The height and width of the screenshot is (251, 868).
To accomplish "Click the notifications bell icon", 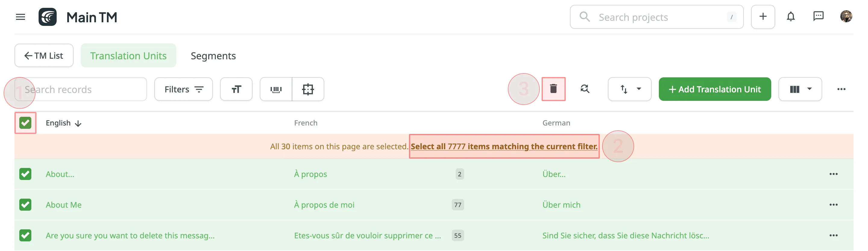I will tap(791, 17).
